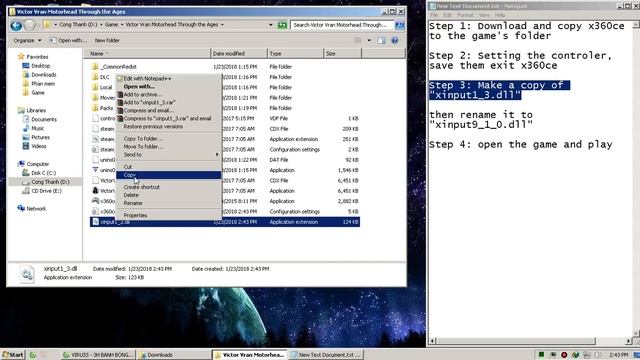Click the Game breadcrumb in address bar
Screen dimensions: 640x360
pyautogui.click(x=111, y=24)
